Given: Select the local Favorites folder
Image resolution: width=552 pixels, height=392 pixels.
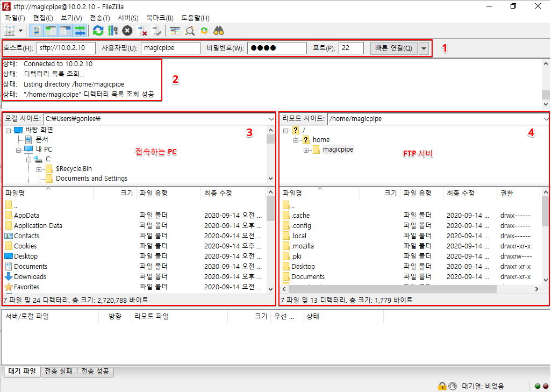Looking at the screenshot, I should click(26, 287).
